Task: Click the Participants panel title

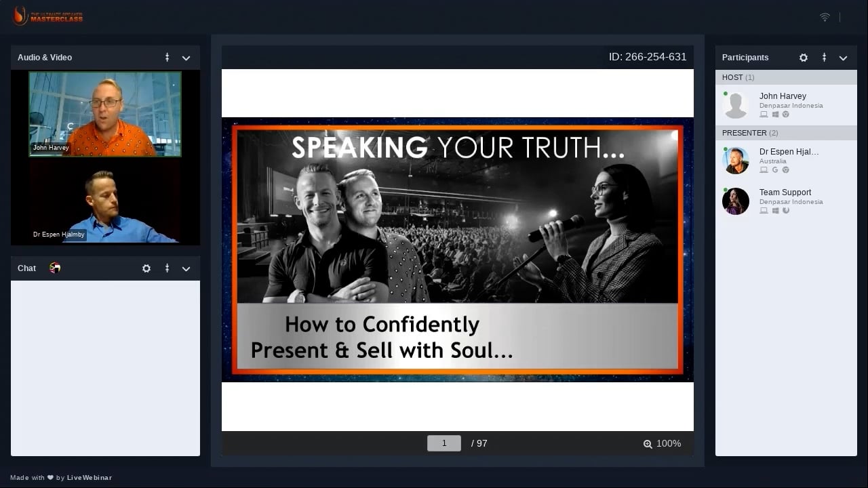Action: tap(745, 58)
